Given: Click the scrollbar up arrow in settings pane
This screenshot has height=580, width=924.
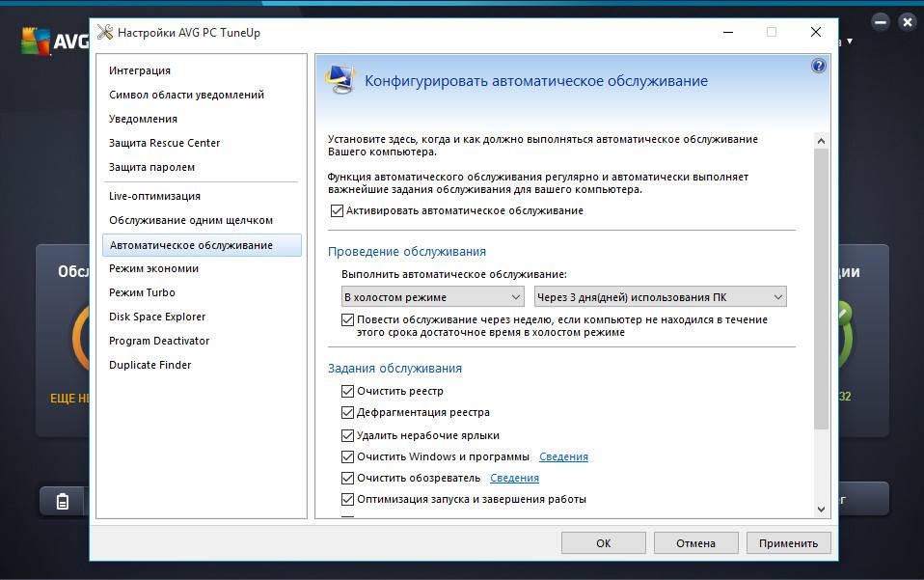Looking at the screenshot, I should point(821,141).
